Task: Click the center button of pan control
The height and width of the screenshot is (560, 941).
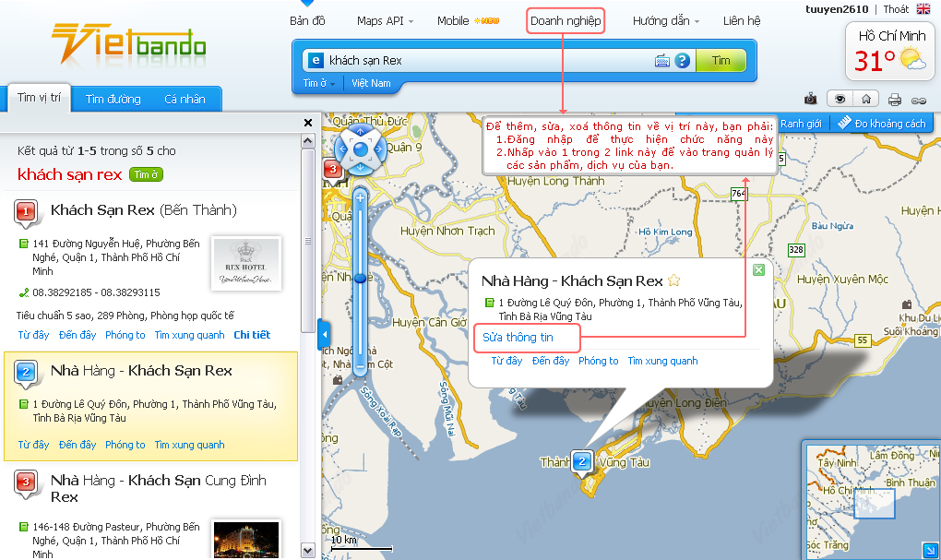Action: 360,149
